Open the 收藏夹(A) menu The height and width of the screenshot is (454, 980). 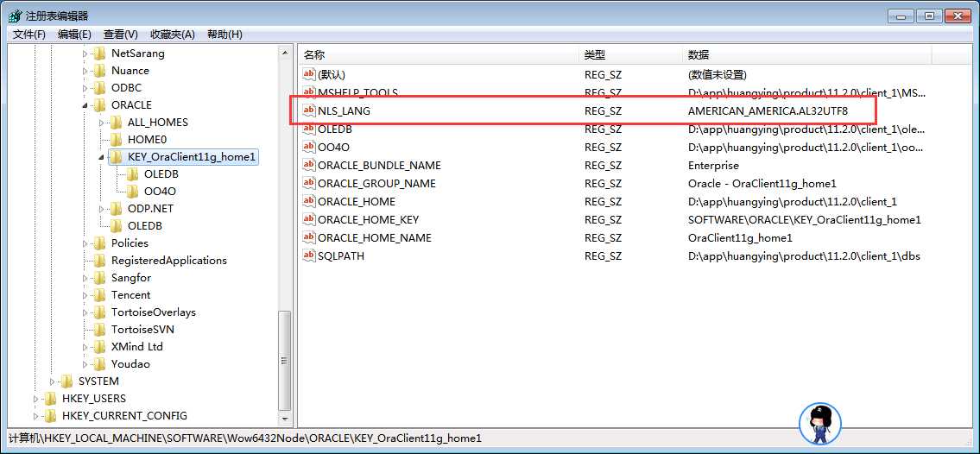point(173,35)
